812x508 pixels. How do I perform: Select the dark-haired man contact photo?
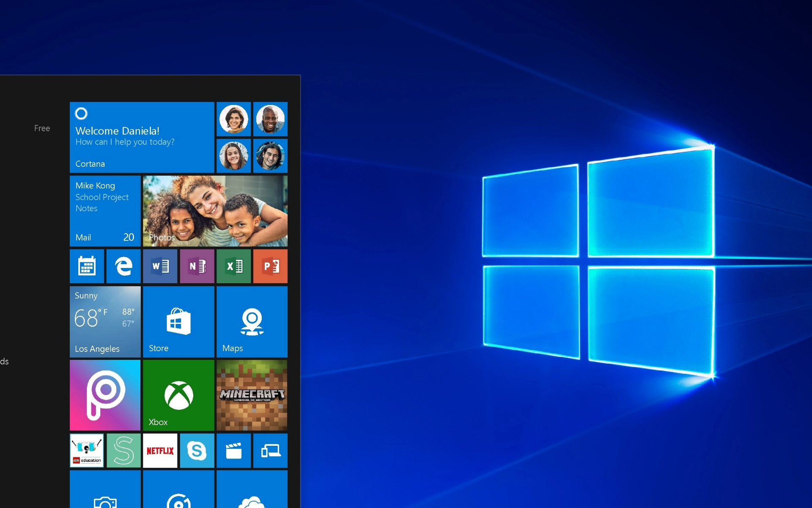click(x=271, y=156)
